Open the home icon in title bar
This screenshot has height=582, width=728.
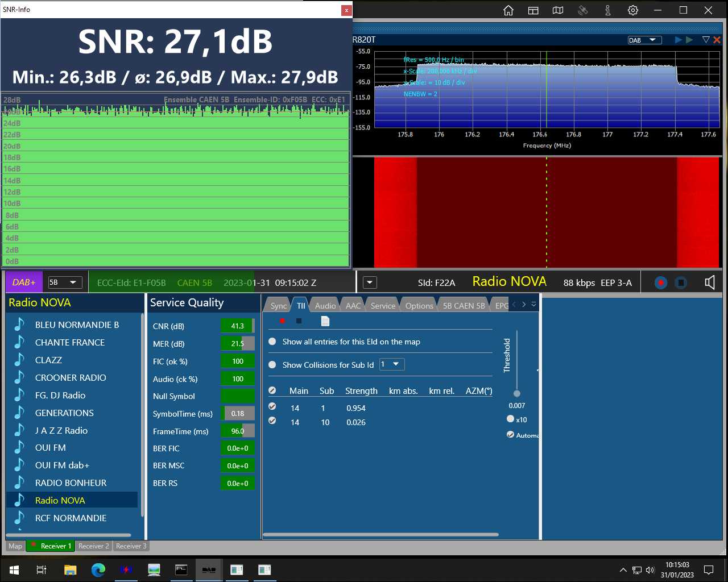point(508,10)
